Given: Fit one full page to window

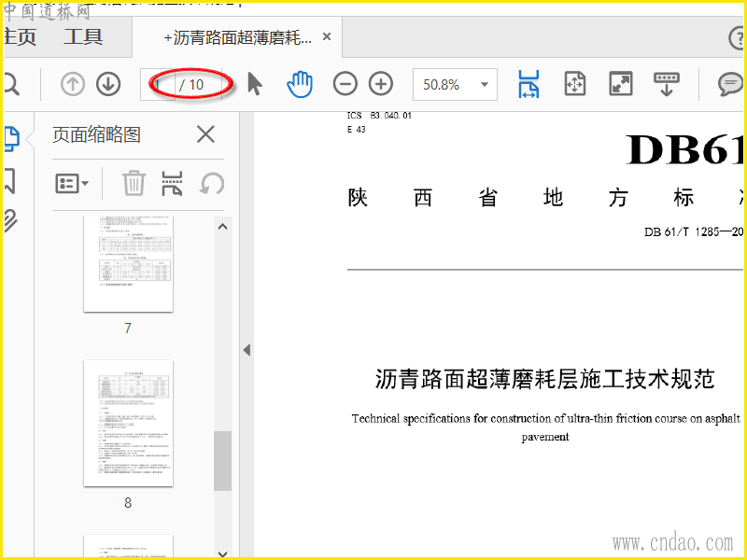Looking at the screenshot, I should coord(574,84).
